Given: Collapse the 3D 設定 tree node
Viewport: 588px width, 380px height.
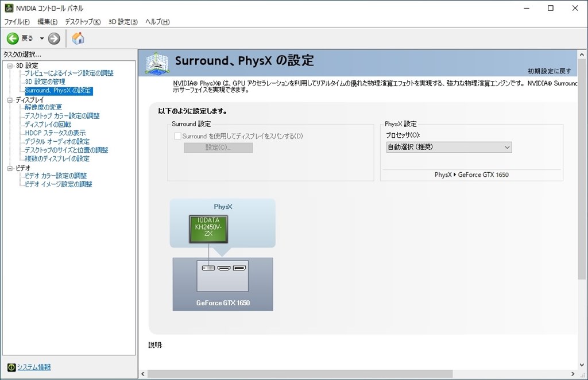Looking at the screenshot, I should pyautogui.click(x=10, y=65).
